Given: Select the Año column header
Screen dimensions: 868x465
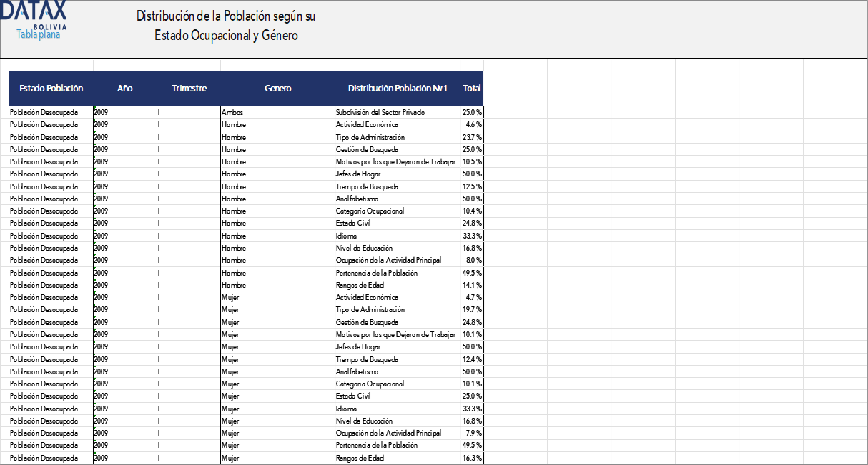Looking at the screenshot, I should coord(125,89).
